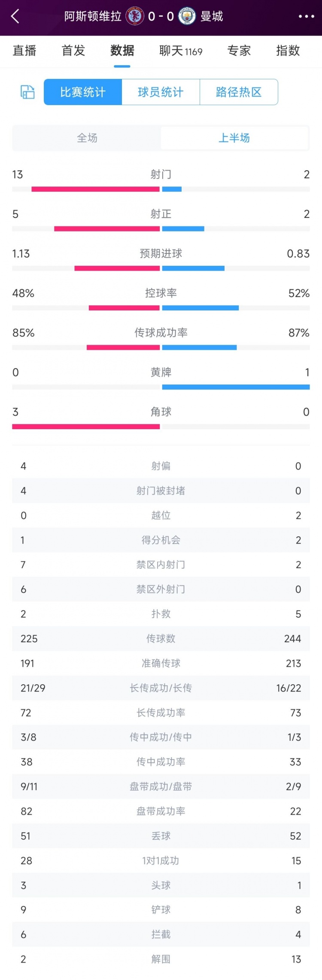Click the Aston Villa club crest
This screenshot has width=322, height=980.
pos(135,16)
